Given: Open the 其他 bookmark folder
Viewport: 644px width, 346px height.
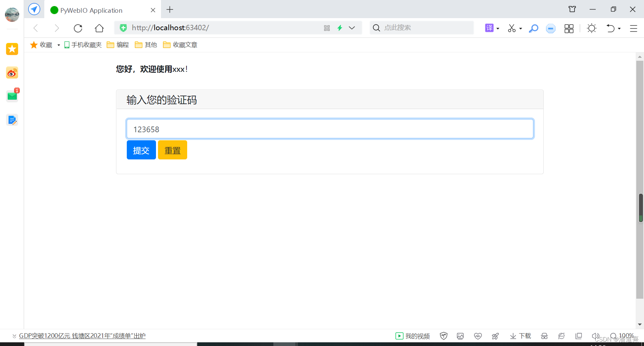Looking at the screenshot, I should (x=146, y=45).
